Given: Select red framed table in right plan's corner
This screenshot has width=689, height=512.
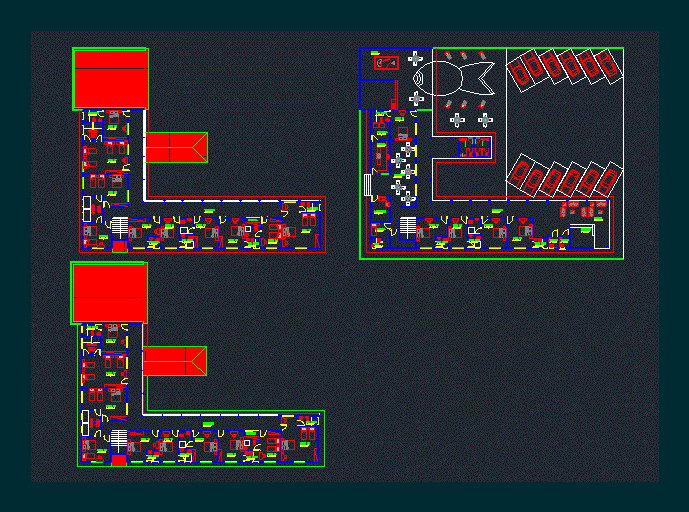Looking at the screenshot, I should pos(386,63).
